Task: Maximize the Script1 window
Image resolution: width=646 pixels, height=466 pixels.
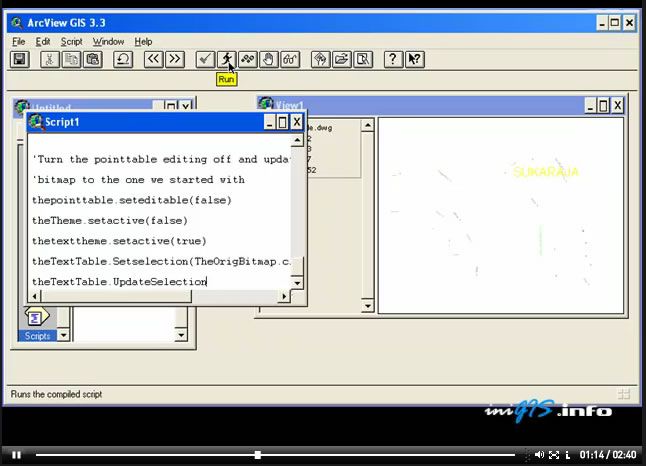Action: click(283, 122)
